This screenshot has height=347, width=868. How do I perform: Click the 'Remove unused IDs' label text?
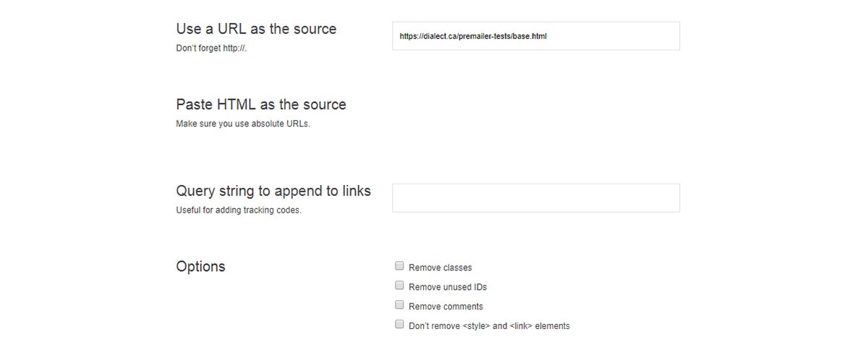pos(448,287)
